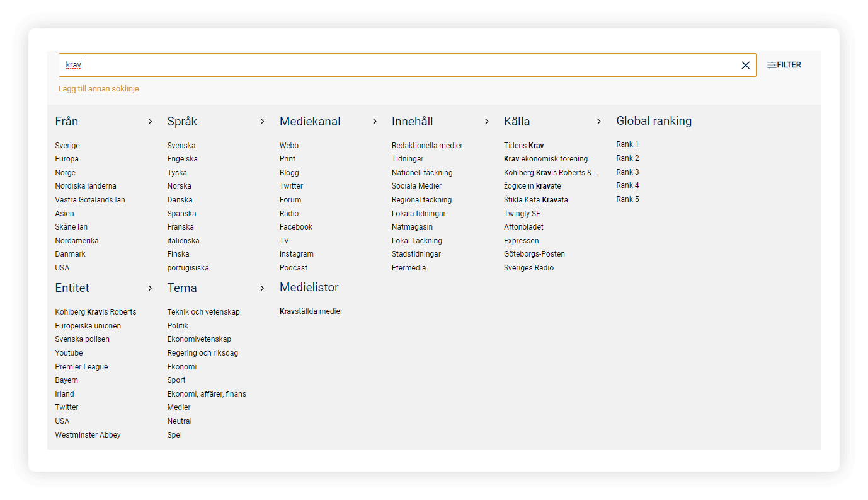Expand the Mediekanal category chevron
This screenshot has height=500, width=868.
point(374,121)
